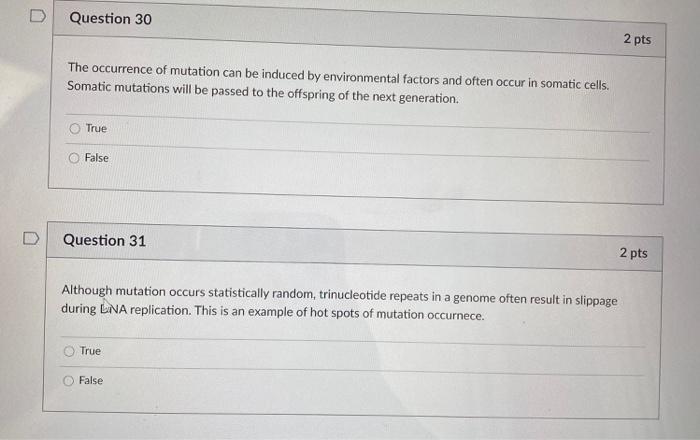Flag Question 31 for review
The height and width of the screenshot is (440, 700).
pyautogui.click(x=31, y=238)
